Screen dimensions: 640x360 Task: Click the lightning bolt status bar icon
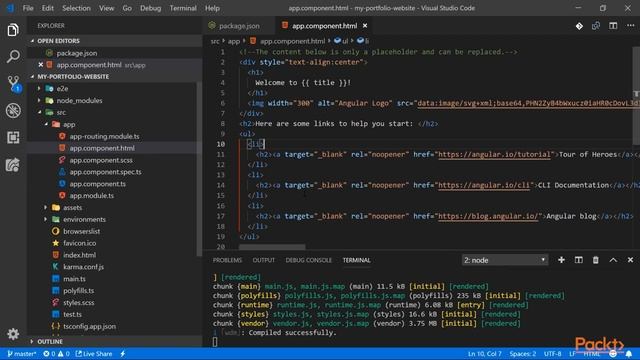coord(122,354)
